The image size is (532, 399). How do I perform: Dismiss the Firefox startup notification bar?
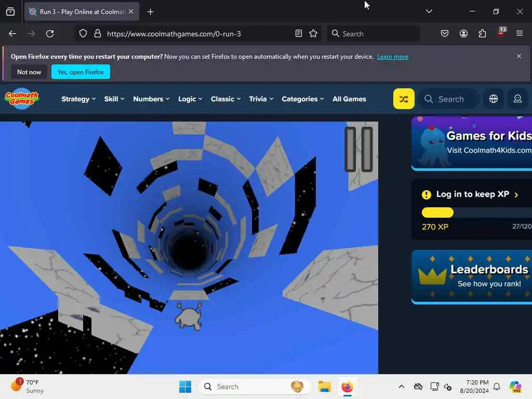click(x=519, y=56)
